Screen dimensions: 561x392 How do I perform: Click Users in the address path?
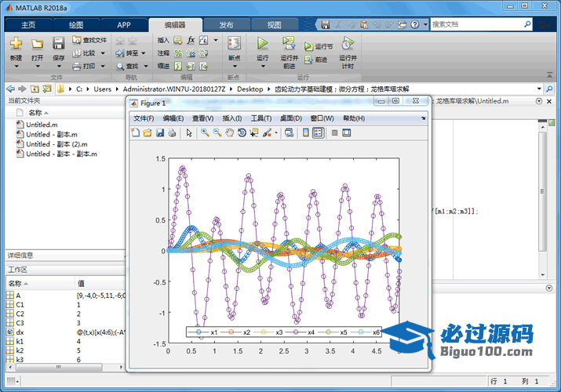click(x=102, y=89)
